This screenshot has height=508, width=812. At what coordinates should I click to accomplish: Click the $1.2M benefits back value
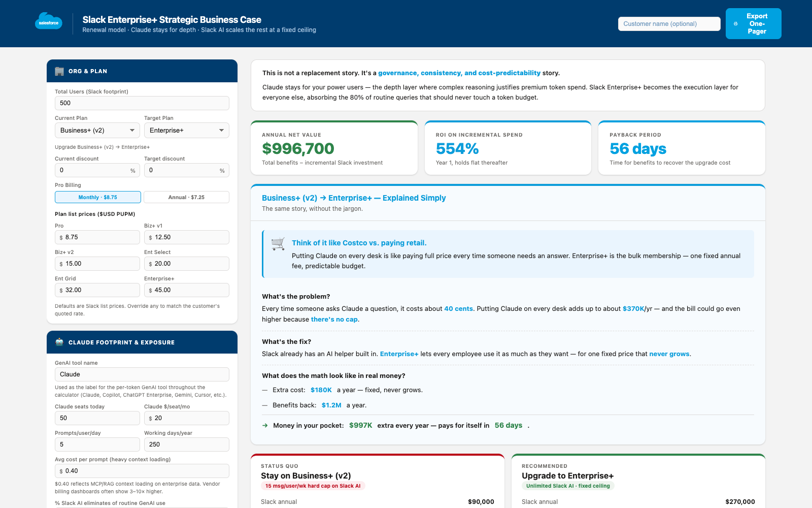pyautogui.click(x=331, y=405)
